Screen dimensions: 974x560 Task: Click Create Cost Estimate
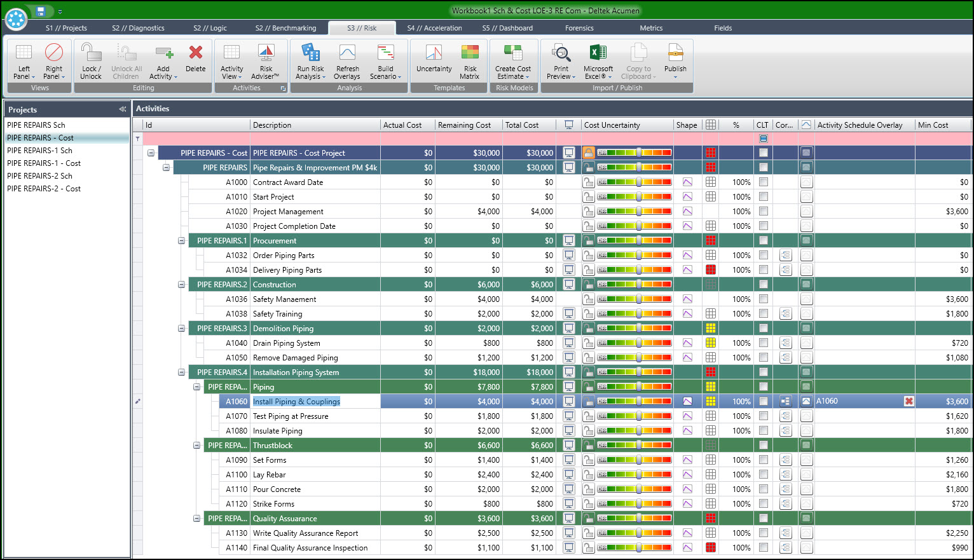pos(513,62)
